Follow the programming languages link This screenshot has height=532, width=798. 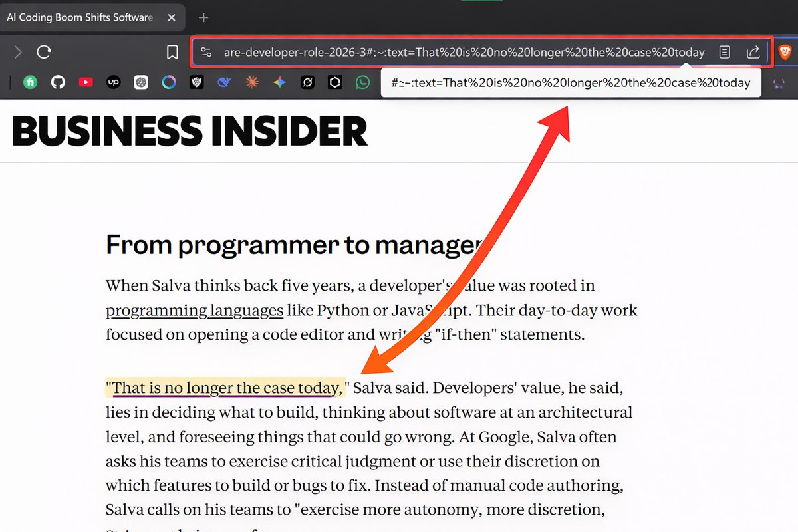click(x=195, y=311)
